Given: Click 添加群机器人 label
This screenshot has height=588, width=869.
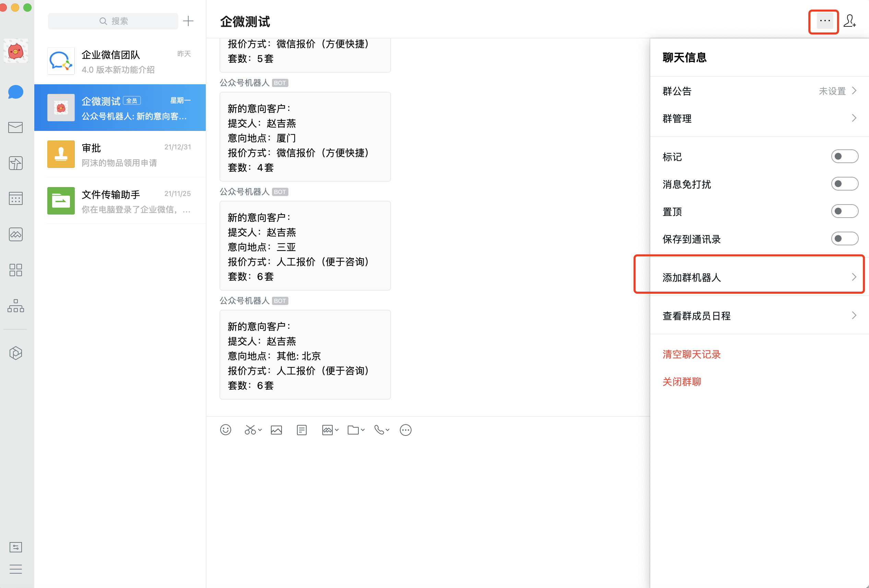Looking at the screenshot, I should 691,278.
